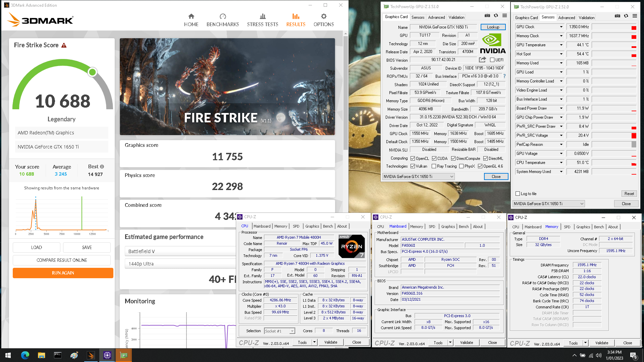The image size is (644, 362).
Task: Click Bus Interface question mark in GPU-Z
Action: (504, 76)
